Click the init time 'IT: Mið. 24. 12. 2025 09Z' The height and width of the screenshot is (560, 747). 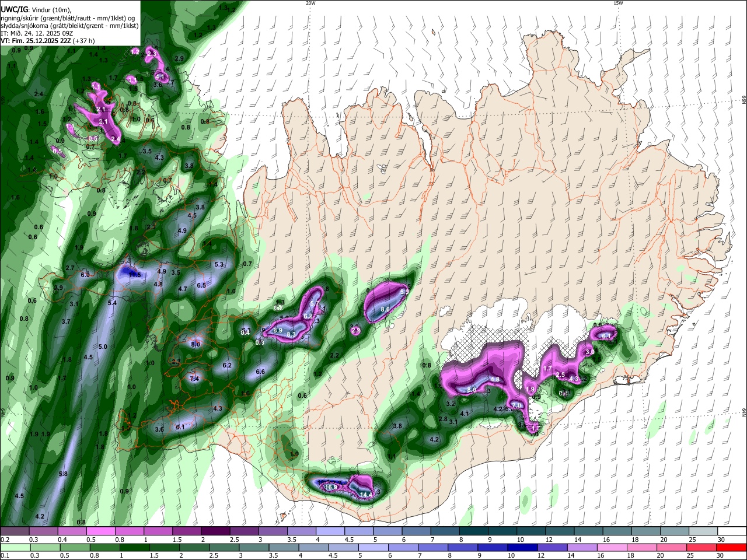pyautogui.click(x=37, y=33)
